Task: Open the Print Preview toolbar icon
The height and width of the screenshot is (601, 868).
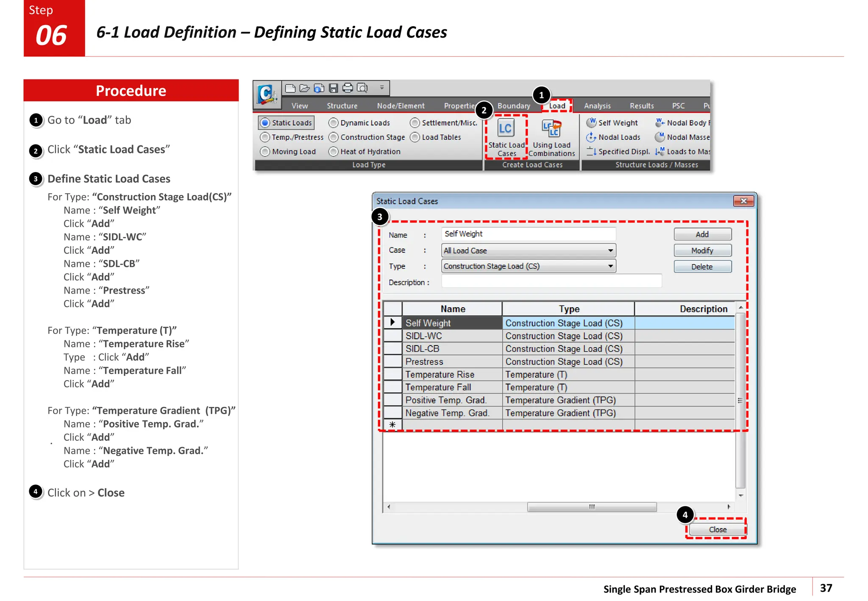Action: 362,88
